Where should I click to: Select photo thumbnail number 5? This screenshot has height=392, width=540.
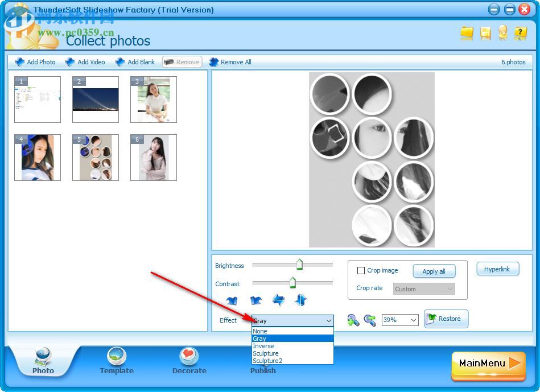pyautogui.click(x=95, y=158)
